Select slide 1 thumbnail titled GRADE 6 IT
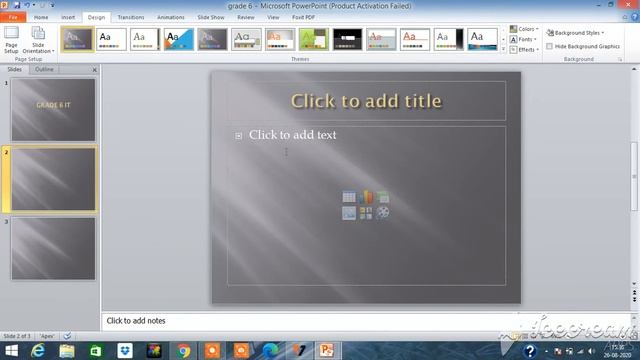640x360 pixels. (53, 110)
